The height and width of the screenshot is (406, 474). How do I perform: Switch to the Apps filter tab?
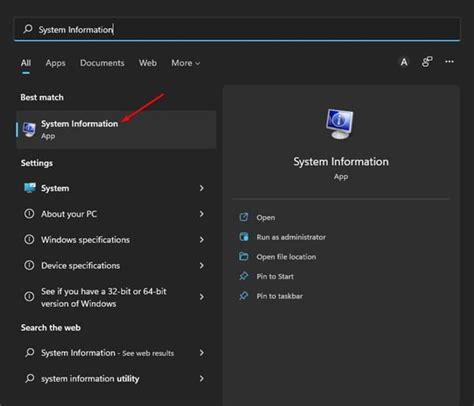pos(55,63)
